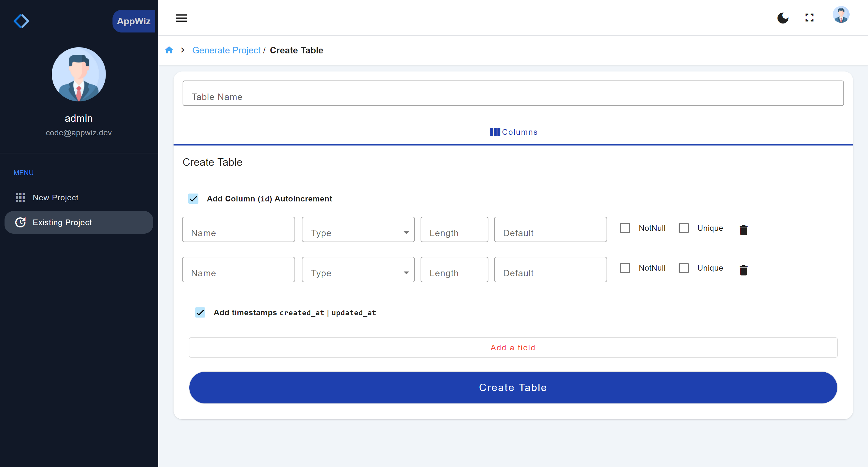Open the Type dropdown in the second row

coord(358,269)
